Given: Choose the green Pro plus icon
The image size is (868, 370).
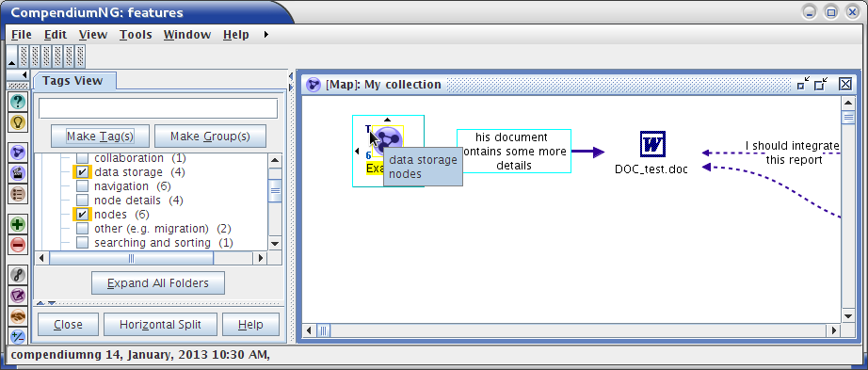Looking at the screenshot, I should pos(18,224).
